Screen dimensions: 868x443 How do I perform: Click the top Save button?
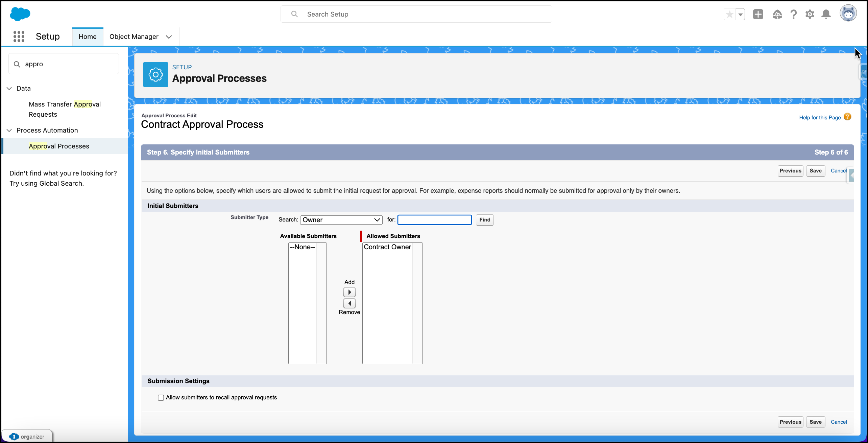pyautogui.click(x=815, y=171)
